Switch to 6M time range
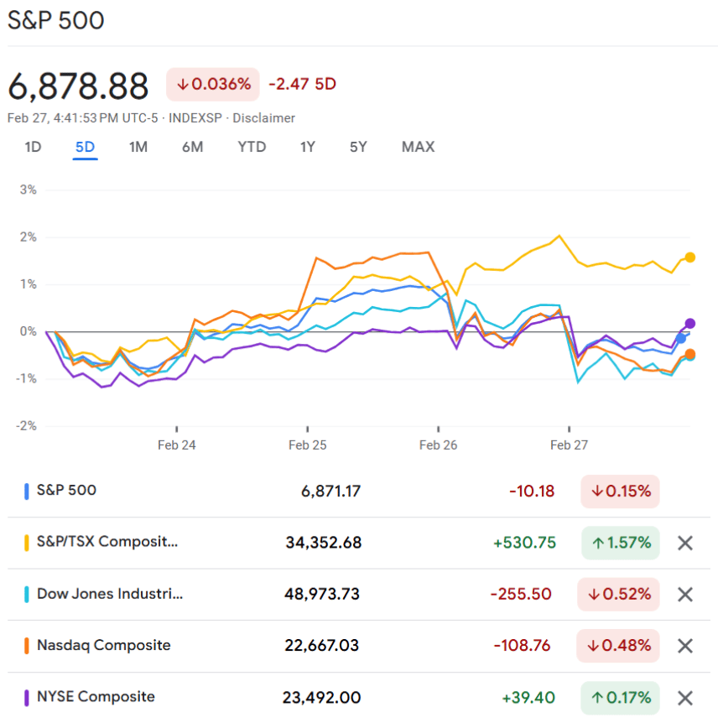Image resolution: width=718 pixels, height=728 pixels. click(x=192, y=147)
